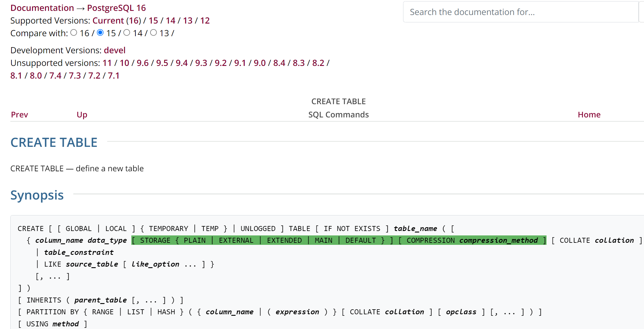Go to the Home navigation link

click(x=589, y=114)
